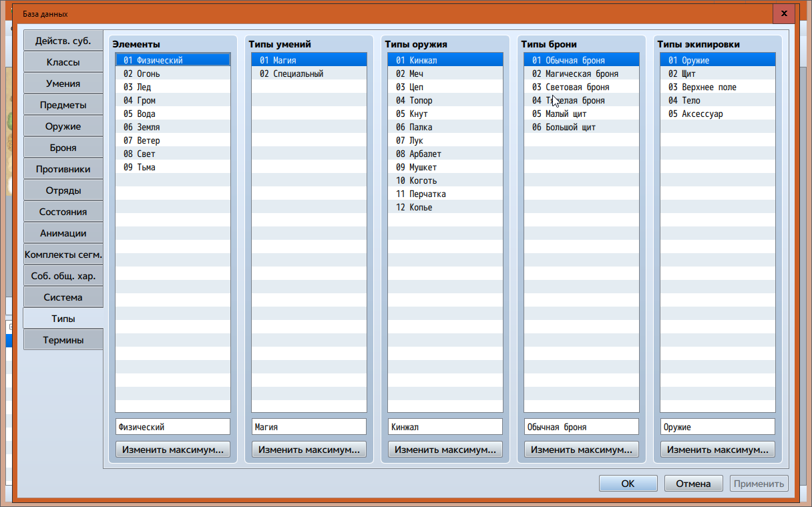
Task: Select equipment type 02 Щит
Action: pyautogui.click(x=718, y=73)
